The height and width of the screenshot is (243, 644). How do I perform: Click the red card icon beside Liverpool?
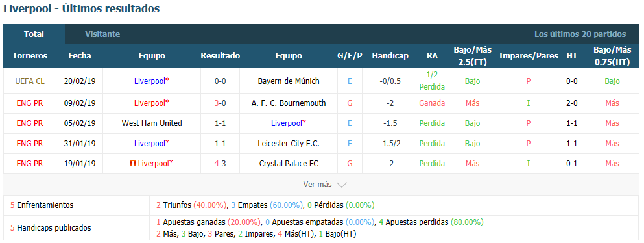pos(132,164)
